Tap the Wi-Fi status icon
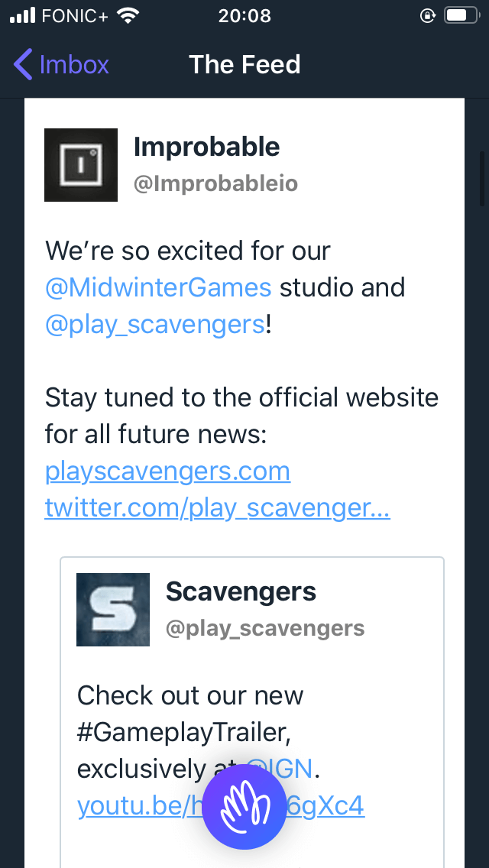 128,15
